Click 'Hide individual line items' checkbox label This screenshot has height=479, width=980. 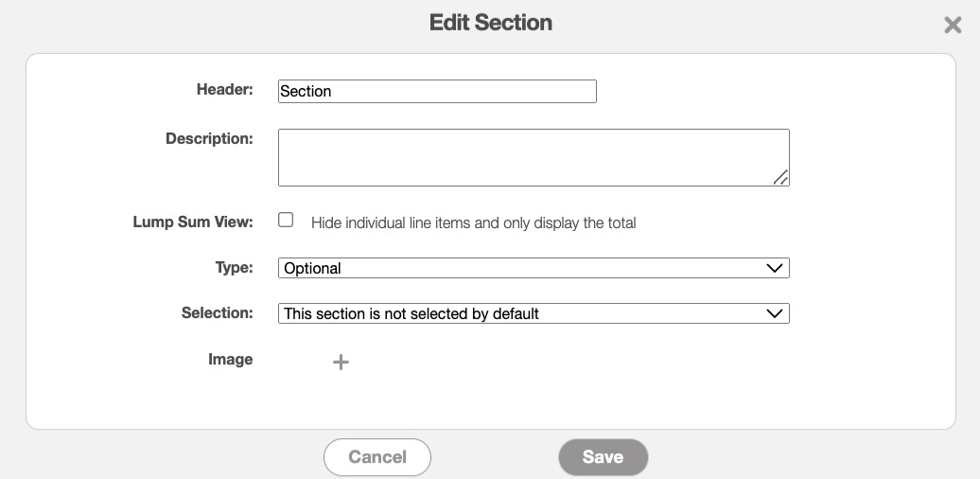click(473, 223)
